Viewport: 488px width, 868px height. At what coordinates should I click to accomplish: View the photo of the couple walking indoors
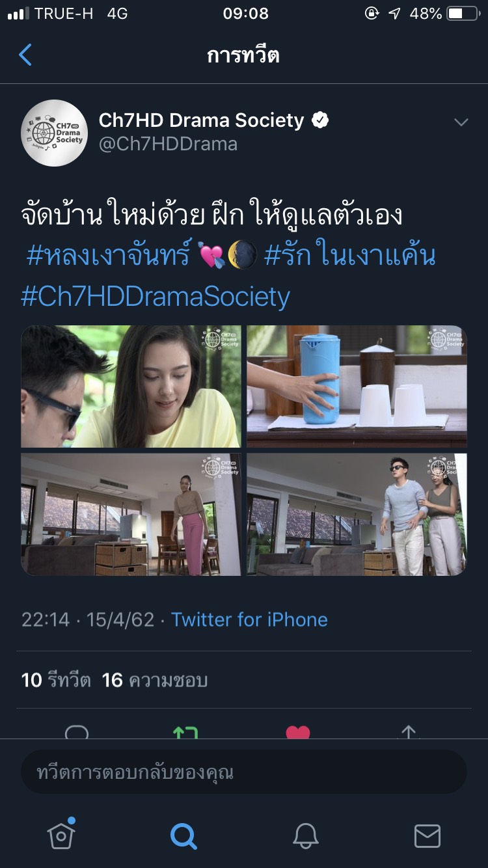coord(357,514)
